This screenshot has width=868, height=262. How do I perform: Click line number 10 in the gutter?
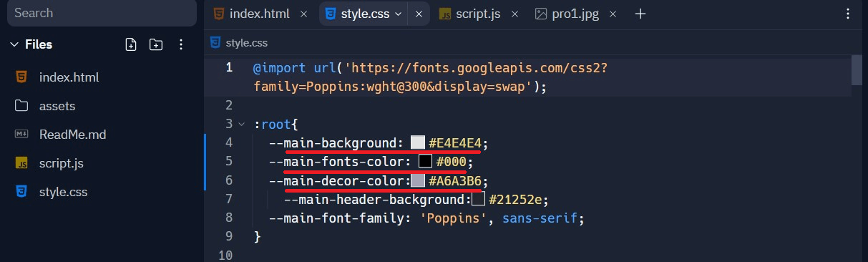click(x=225, y=255)
